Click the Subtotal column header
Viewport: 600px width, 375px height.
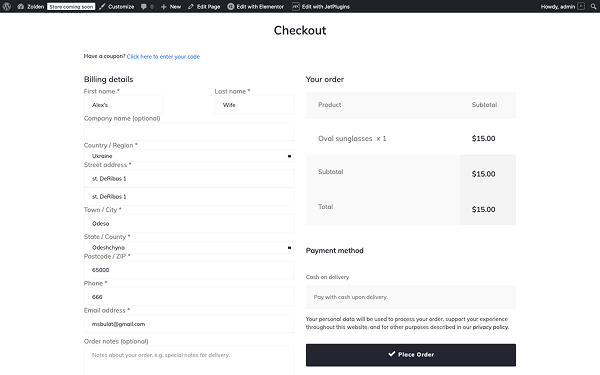(x=484, y=104)
